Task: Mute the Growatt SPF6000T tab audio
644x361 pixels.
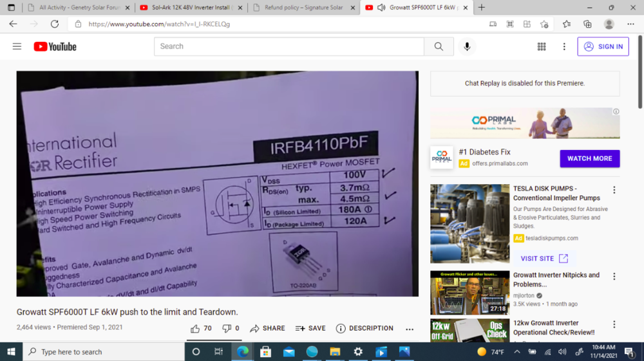Action: [381, 7]
